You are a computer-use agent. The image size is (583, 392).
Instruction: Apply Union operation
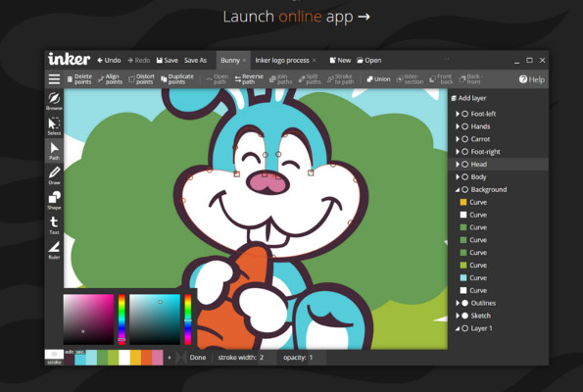coord(378,79)
